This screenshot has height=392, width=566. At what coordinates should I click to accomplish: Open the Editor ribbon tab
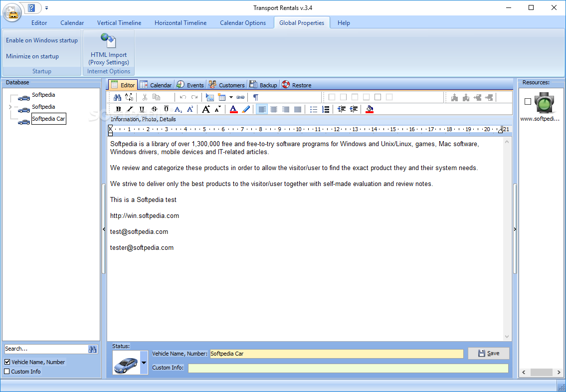[x=39, y=23]
